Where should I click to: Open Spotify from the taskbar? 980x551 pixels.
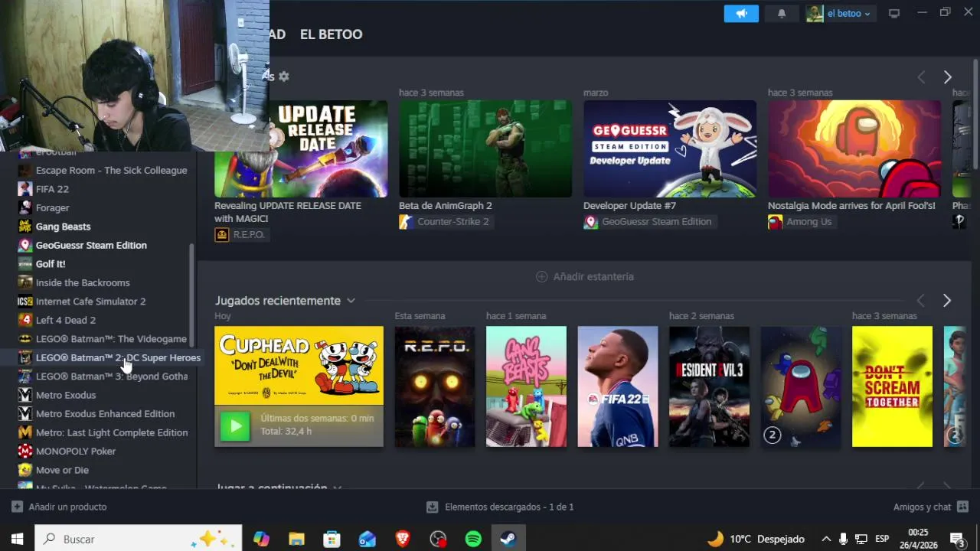[x=473, y=540]
